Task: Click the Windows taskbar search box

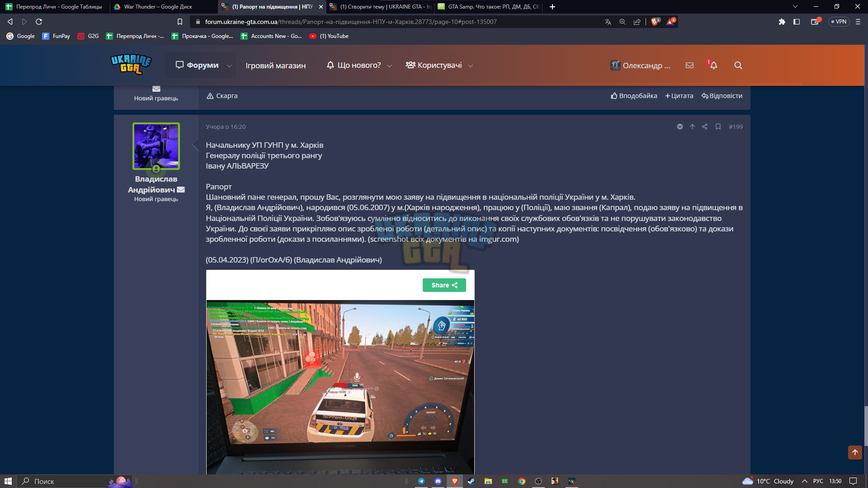Action: click(75, 481)
